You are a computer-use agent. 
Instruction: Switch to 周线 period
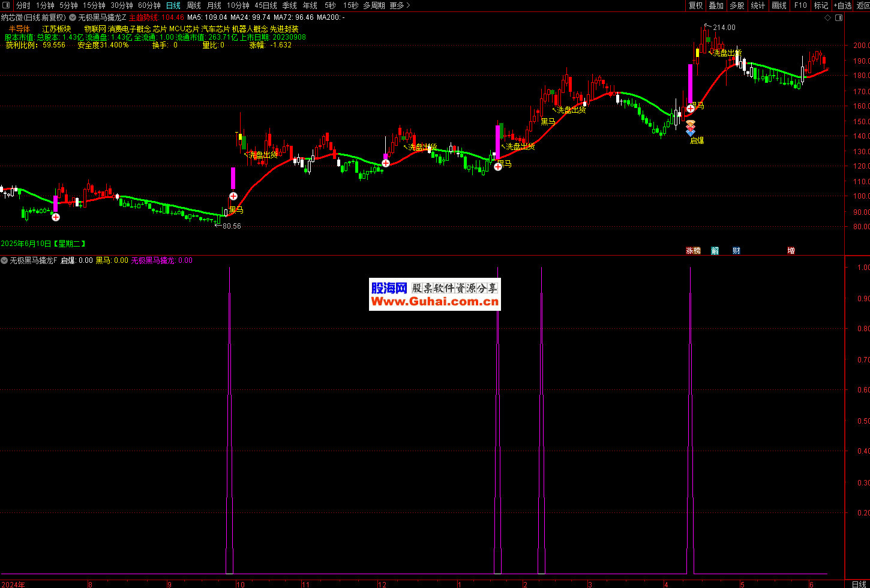194,5
